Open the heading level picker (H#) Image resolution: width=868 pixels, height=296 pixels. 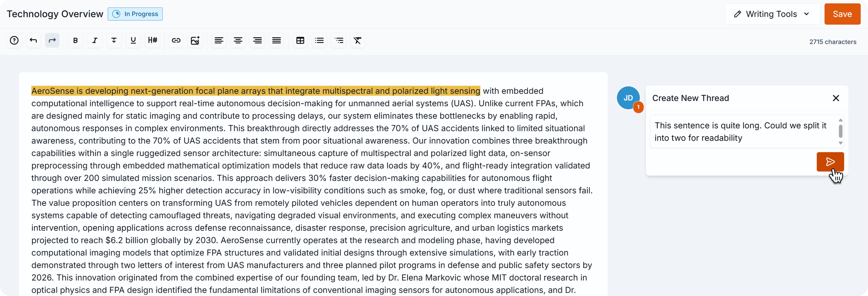[x=152, y=40]
